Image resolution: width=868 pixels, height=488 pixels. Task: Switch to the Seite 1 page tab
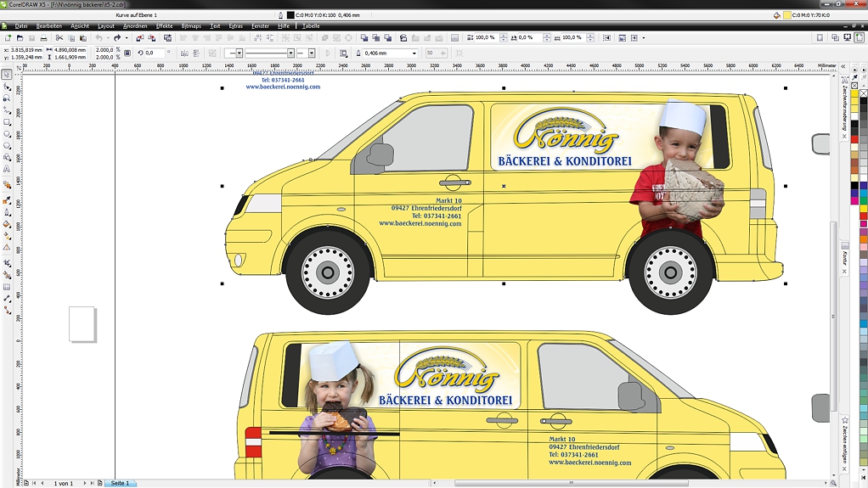point(120,483)
